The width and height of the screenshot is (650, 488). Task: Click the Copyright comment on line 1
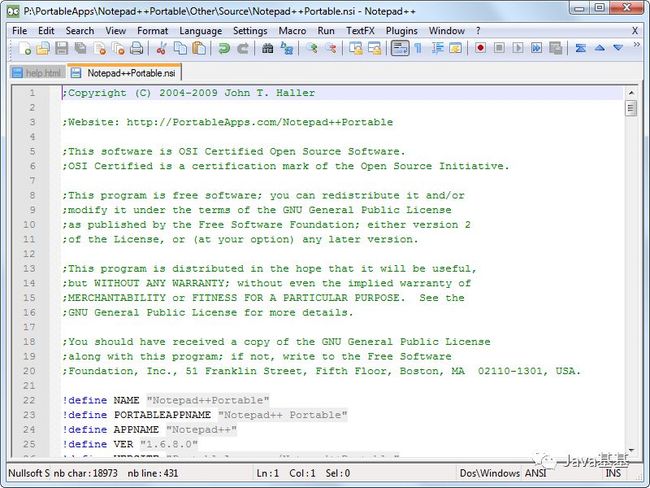pos(189,93)
